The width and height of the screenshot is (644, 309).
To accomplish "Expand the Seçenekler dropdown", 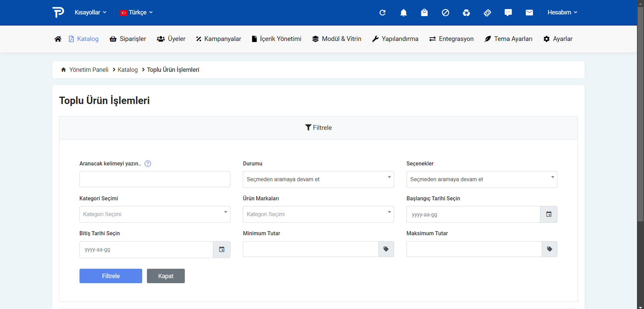I will click(482, 179).
